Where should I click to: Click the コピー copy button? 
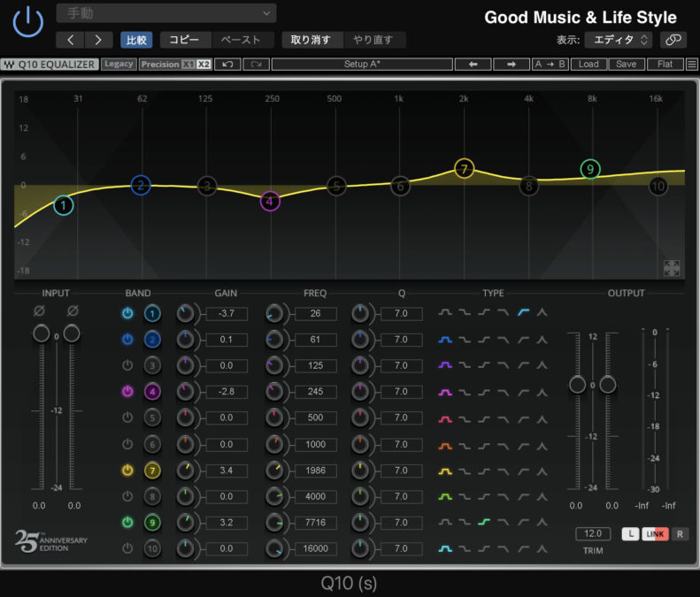pos(185,40)
